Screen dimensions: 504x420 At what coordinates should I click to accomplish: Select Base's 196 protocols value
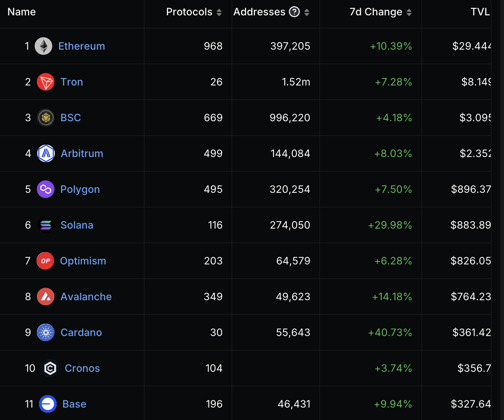[214, 404]
